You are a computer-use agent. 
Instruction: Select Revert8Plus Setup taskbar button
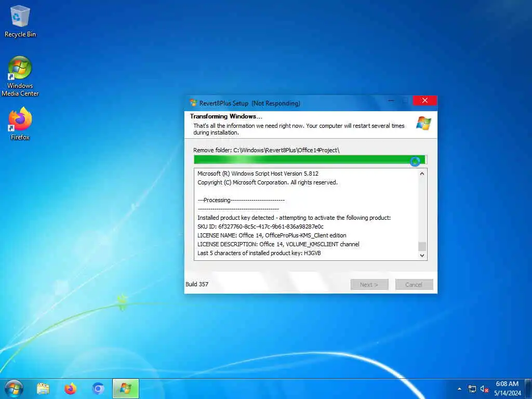(x=126, y=389)
